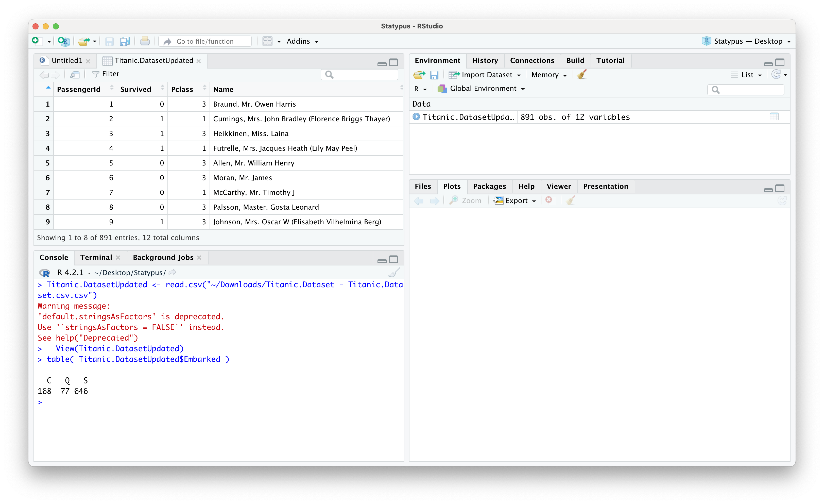
Task: Click the Zoom plot button
Action: (x=466, y=200)
